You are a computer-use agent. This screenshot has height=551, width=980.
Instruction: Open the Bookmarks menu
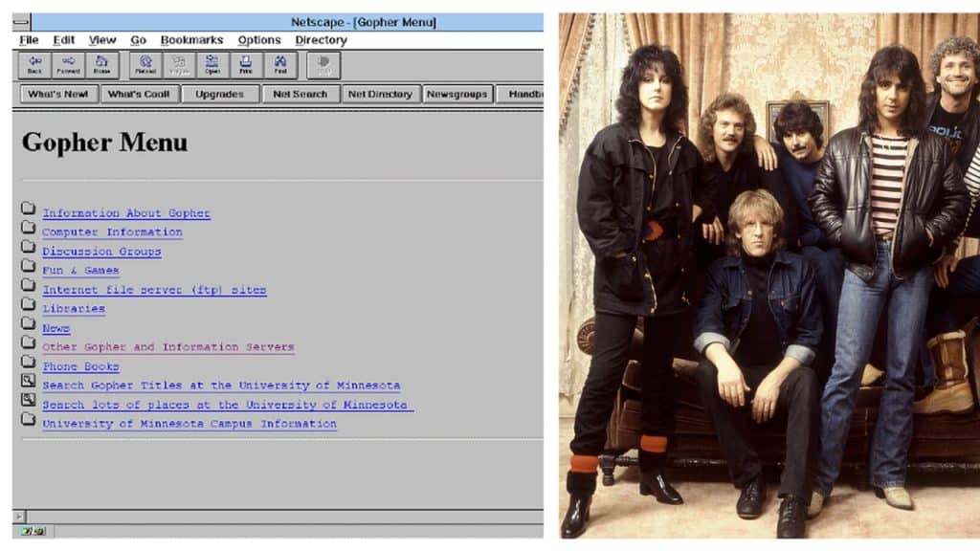coord(191,40)
